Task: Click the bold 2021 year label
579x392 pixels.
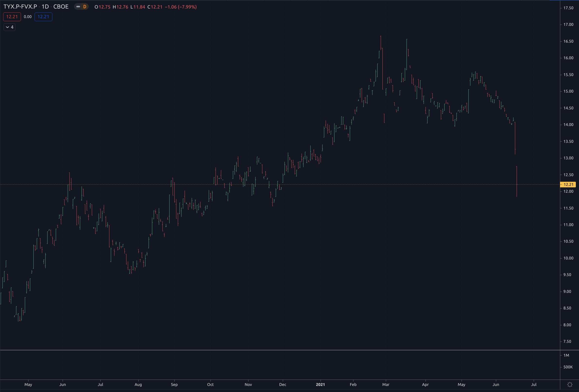Action: (x=320, y=384)
